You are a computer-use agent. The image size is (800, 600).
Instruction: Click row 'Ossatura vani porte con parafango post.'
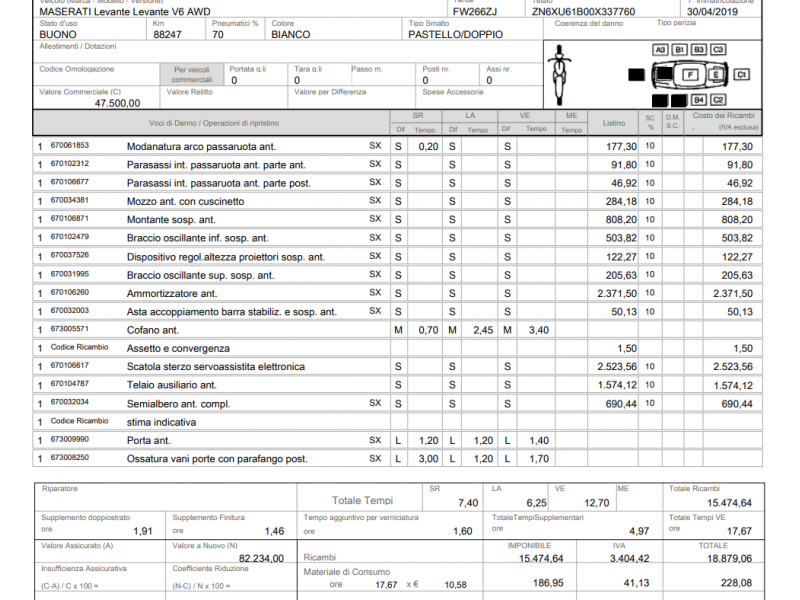tap(397, 459)
